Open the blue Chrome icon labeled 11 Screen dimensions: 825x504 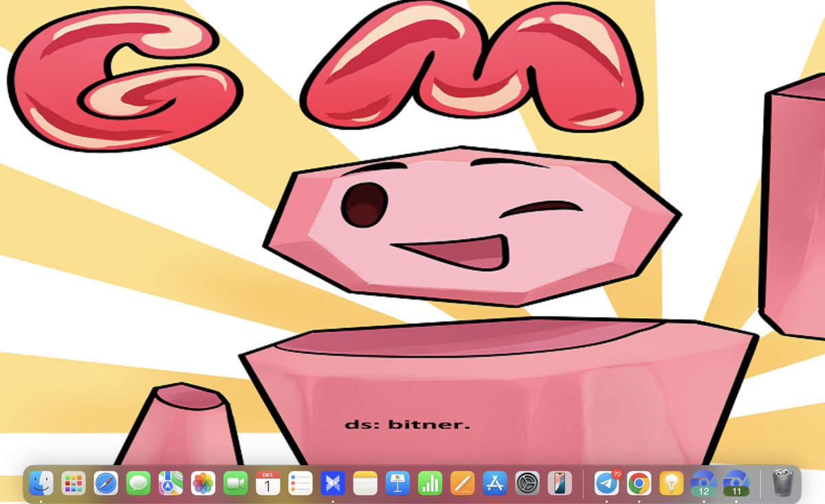click(x=736, y=483)
